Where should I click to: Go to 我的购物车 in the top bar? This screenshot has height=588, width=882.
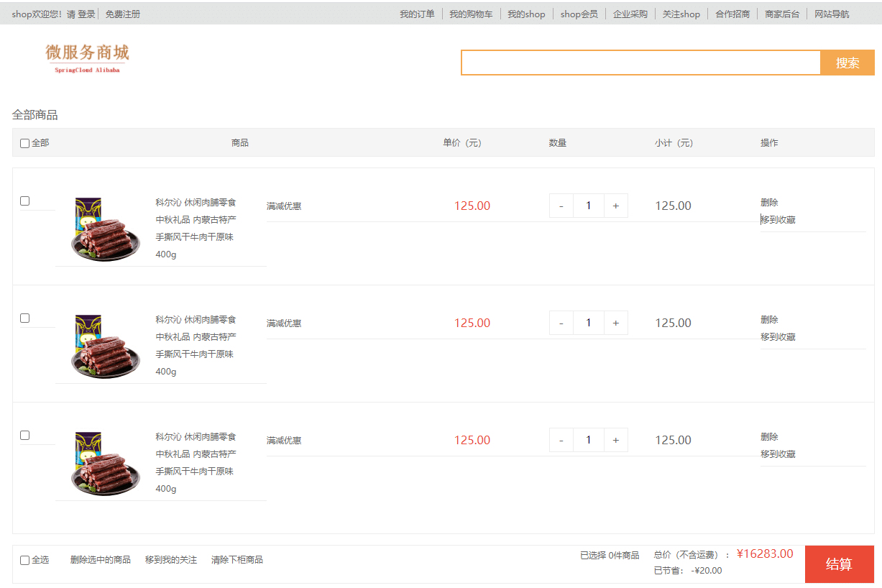click(x=471, y=14)
